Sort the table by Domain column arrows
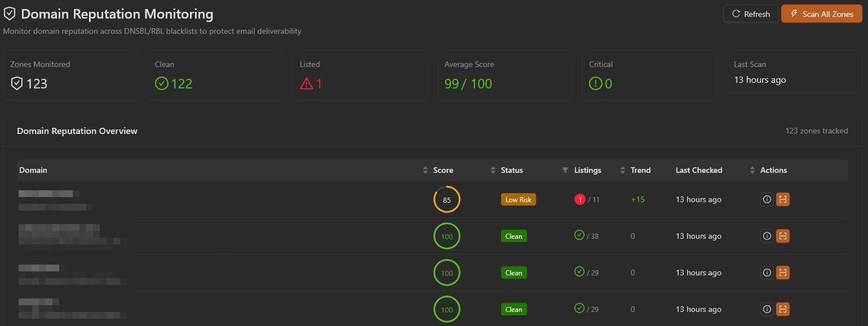The image size is (868, 326). [x=426, y=170]
